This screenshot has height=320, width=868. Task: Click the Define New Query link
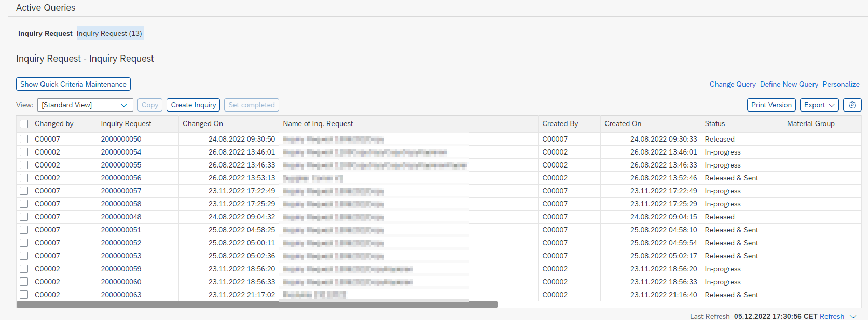coord(789,84)
